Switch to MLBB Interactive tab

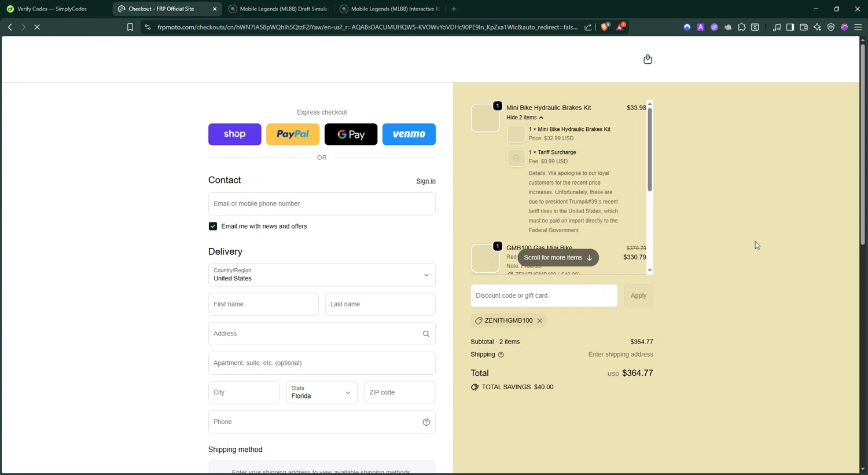click(391, 9)
